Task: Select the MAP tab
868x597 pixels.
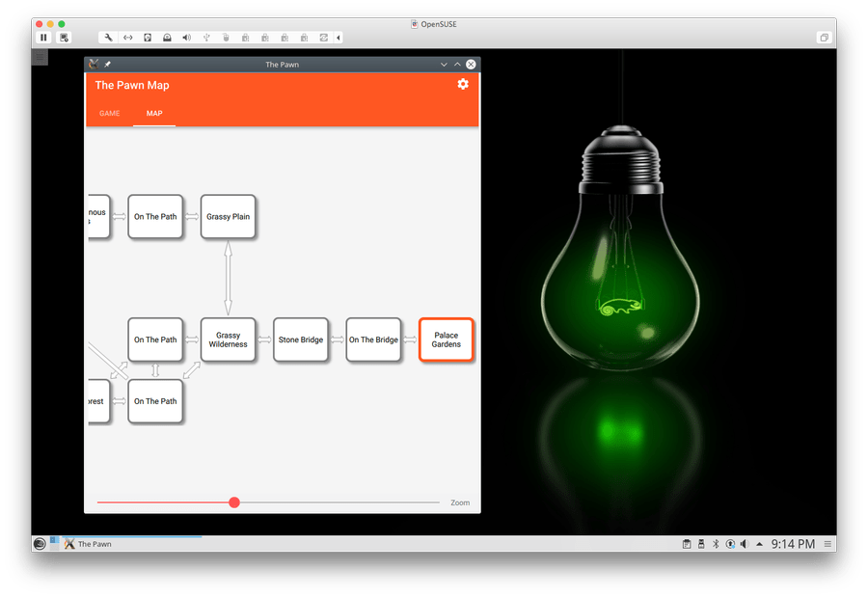Action: pos(154,114)
